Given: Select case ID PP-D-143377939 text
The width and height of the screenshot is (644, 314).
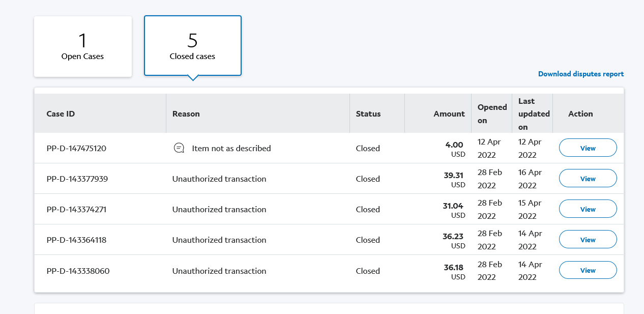Looking at the screenshot, I should [77, 179].
